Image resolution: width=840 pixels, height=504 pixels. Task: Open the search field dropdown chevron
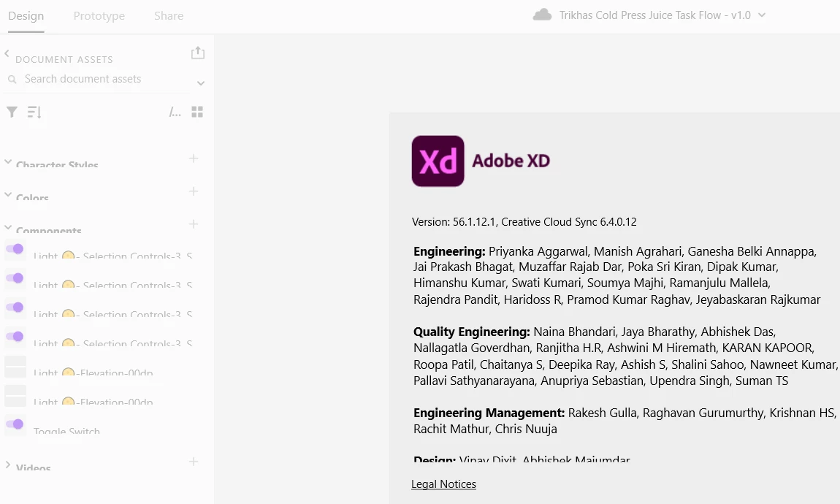click(x=201, y=83)
